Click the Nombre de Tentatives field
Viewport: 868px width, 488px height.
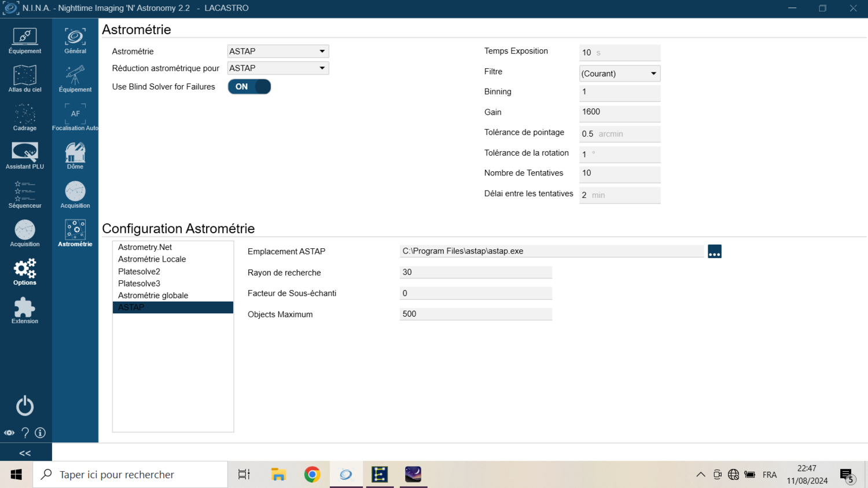click(620, 174)
